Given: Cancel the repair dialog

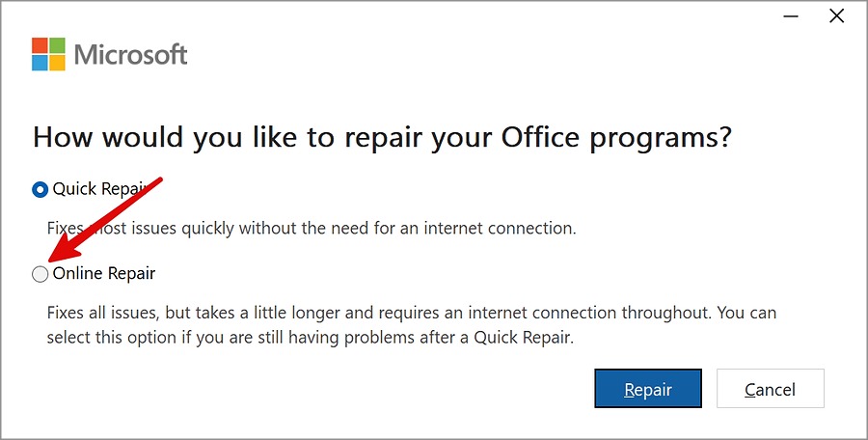Looking at the screenshot, I should tap(770, 389).
